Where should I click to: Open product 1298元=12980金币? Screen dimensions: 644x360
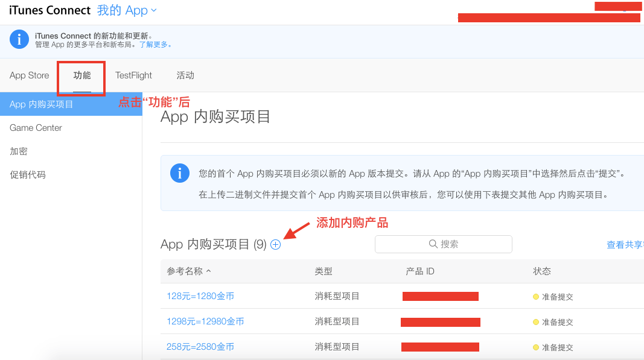205,321
